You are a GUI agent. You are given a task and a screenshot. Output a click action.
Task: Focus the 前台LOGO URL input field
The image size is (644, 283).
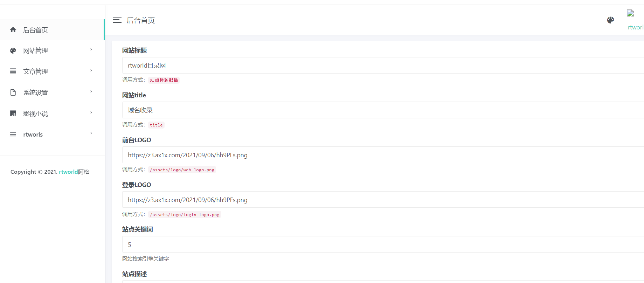click(383, 155)
